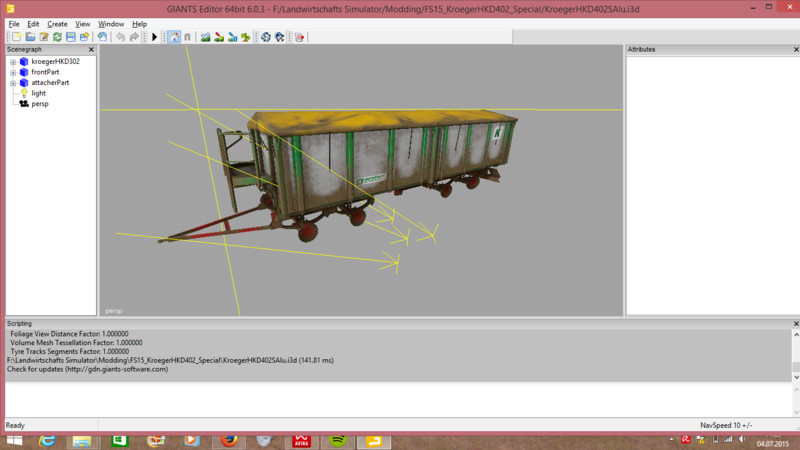800x450 pixels.
Task: Click the second gear settings toolbar icon
Action: [280, 37]
